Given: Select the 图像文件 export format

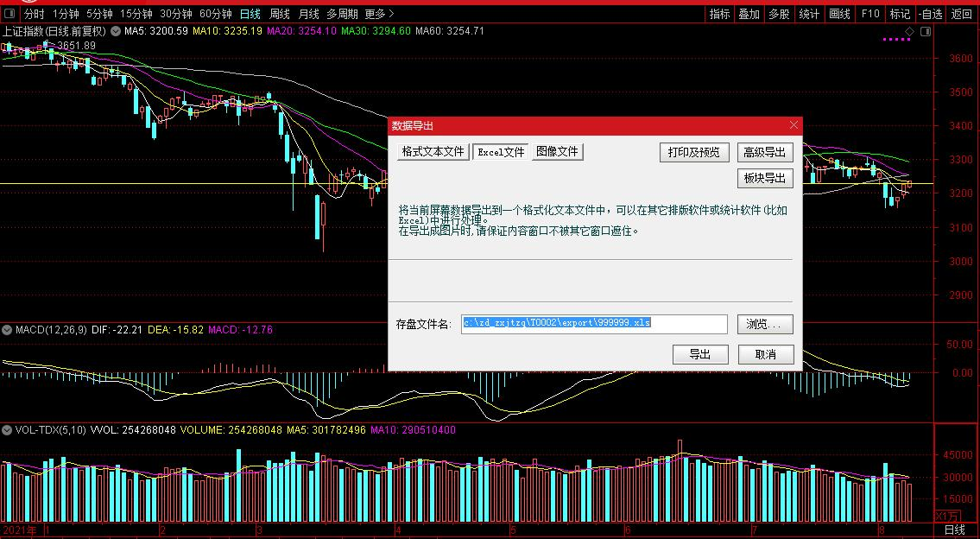Looking at the screenshot, I should [557, 152].
